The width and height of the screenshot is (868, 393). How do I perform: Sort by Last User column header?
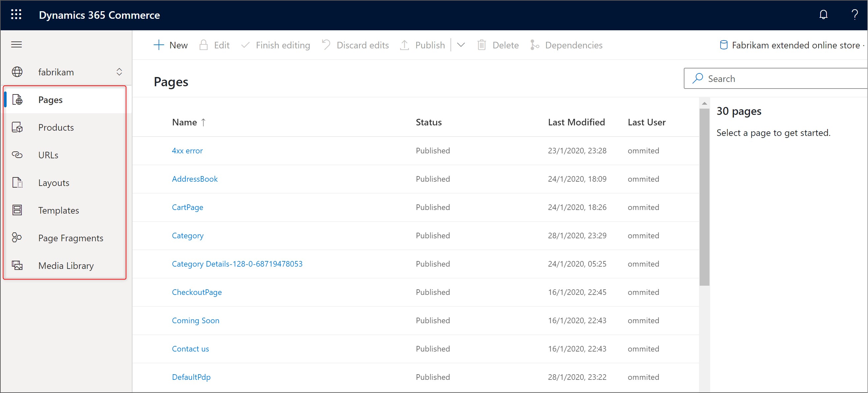(646, 122)
